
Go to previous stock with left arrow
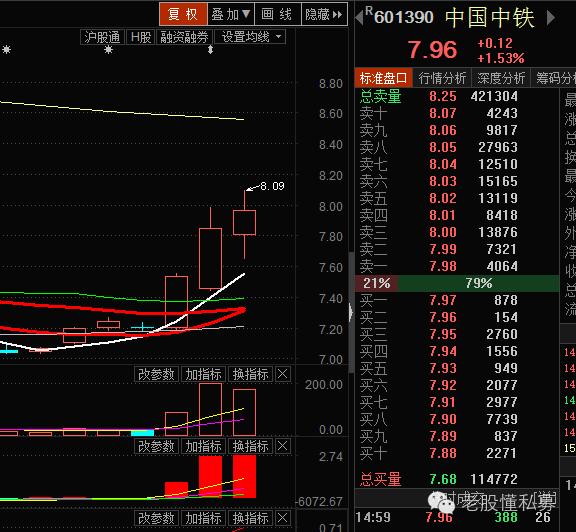pos(360,18)
